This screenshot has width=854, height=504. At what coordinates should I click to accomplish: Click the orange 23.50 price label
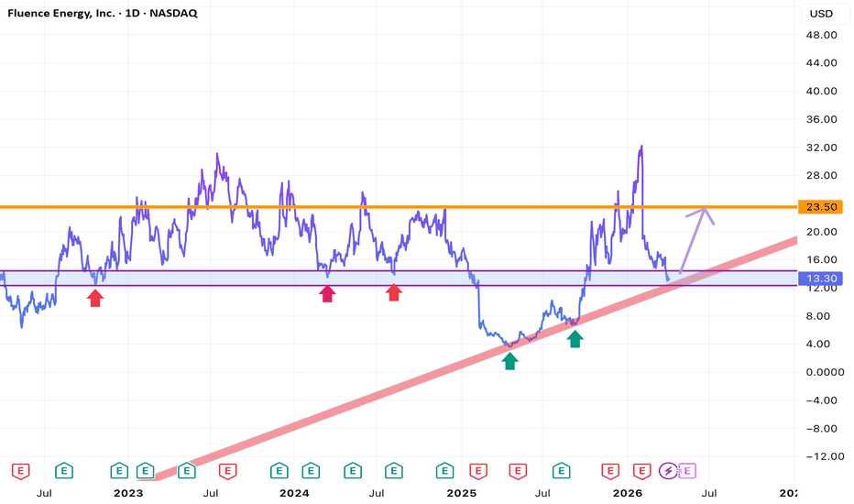coord(821,207)
